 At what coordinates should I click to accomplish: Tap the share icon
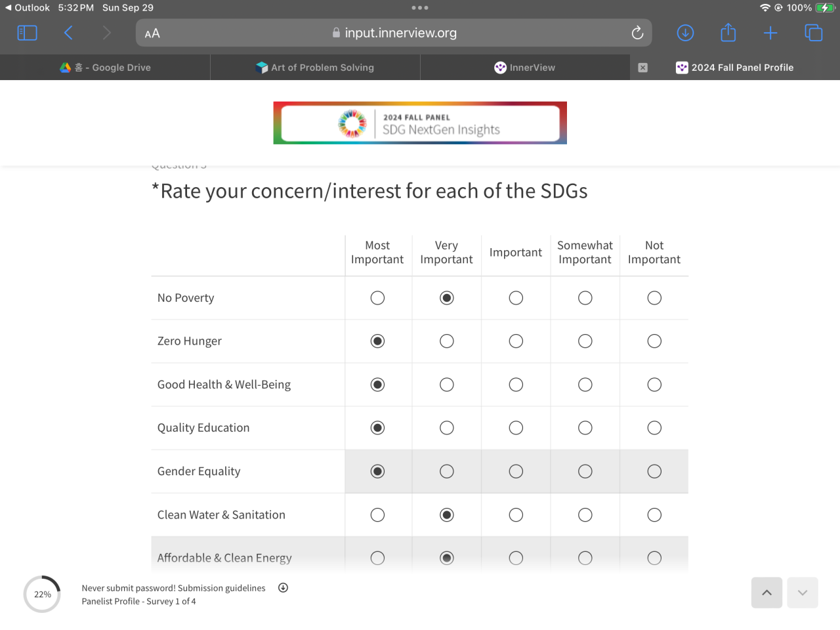(x=728, y=33)
